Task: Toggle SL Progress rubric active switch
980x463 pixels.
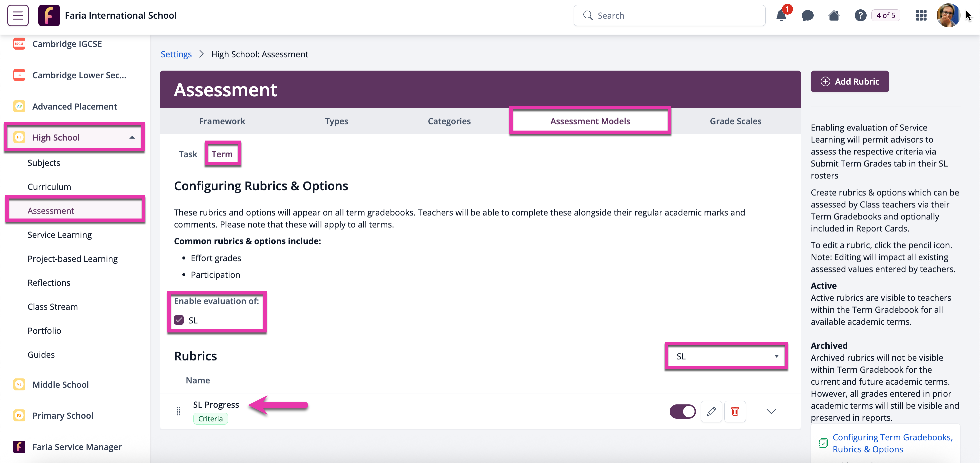Action: pos(683,411)
